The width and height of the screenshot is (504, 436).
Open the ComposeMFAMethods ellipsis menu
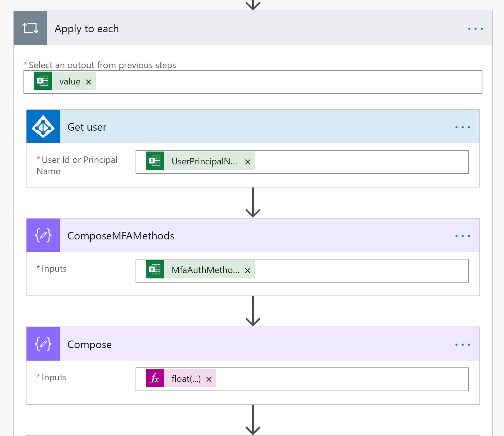pos(462,236)
